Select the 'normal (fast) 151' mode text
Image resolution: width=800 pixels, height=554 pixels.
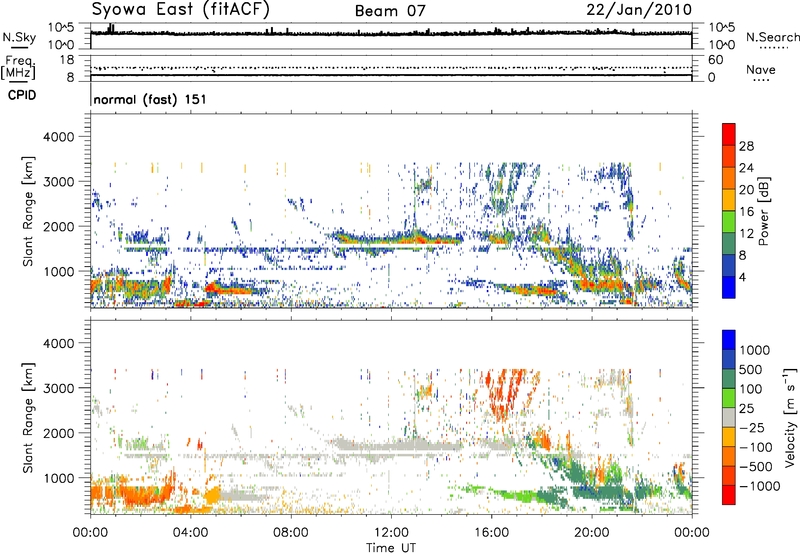150,99
